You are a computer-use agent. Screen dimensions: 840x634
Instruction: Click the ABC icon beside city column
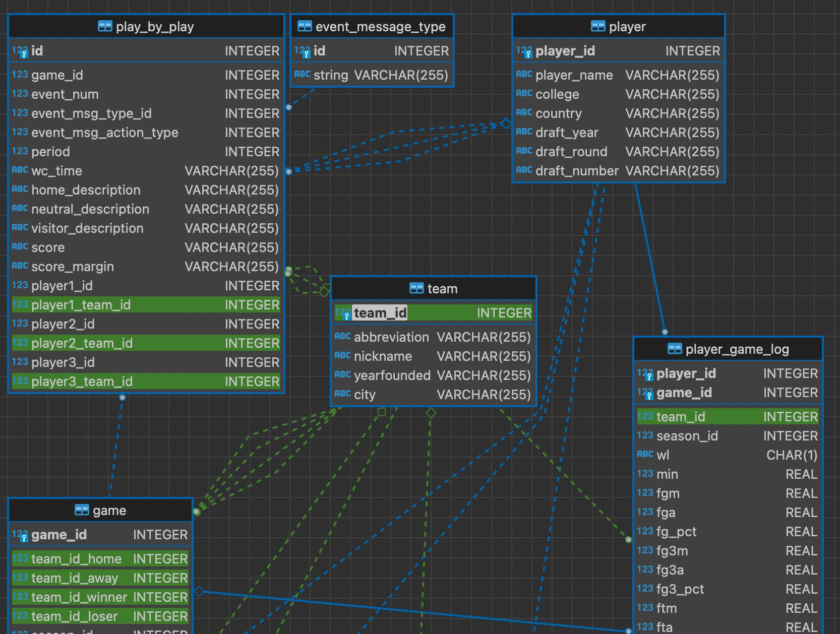pos(343,394)
